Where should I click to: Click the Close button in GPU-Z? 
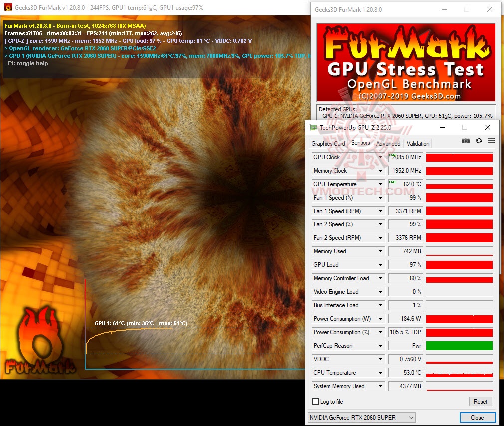pyautogui.click(x=477, y=418)
